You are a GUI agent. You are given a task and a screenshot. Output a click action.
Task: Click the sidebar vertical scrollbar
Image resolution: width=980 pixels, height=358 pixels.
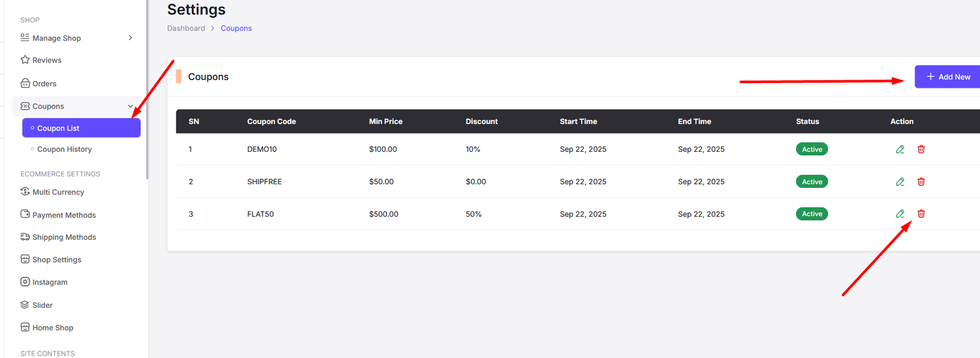(148, 92)
